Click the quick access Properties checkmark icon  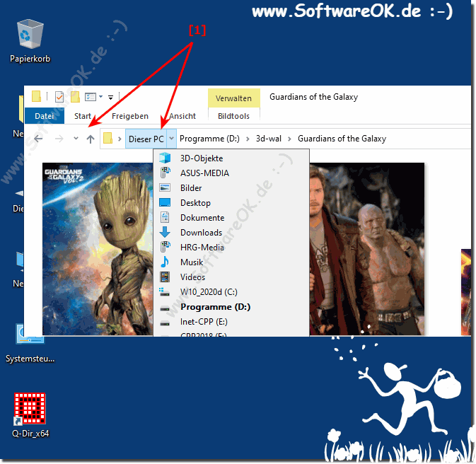point(59,97)
